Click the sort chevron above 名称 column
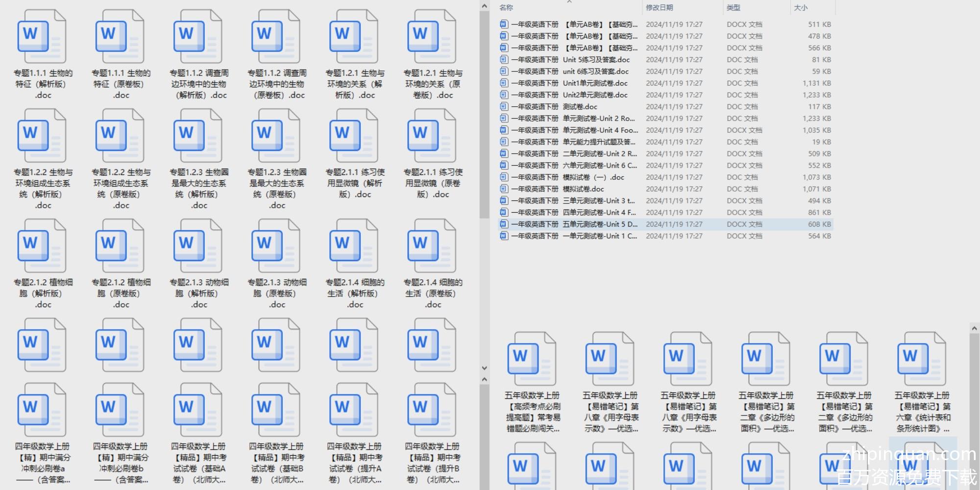 point(569,2)
